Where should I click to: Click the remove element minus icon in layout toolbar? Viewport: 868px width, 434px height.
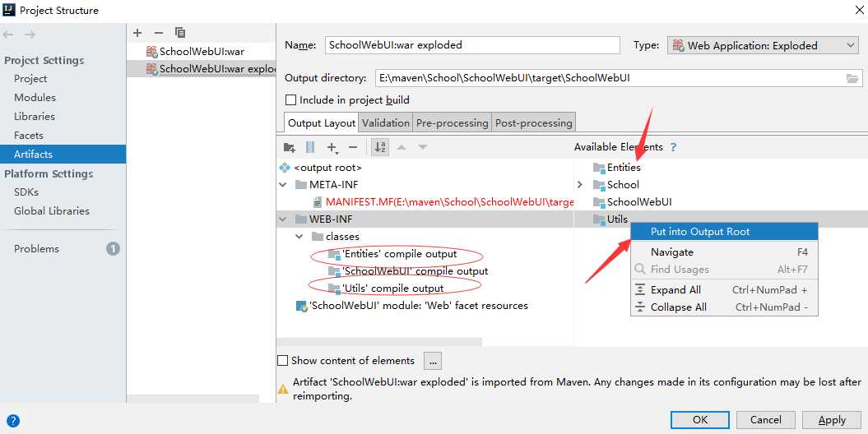(353, 147)
